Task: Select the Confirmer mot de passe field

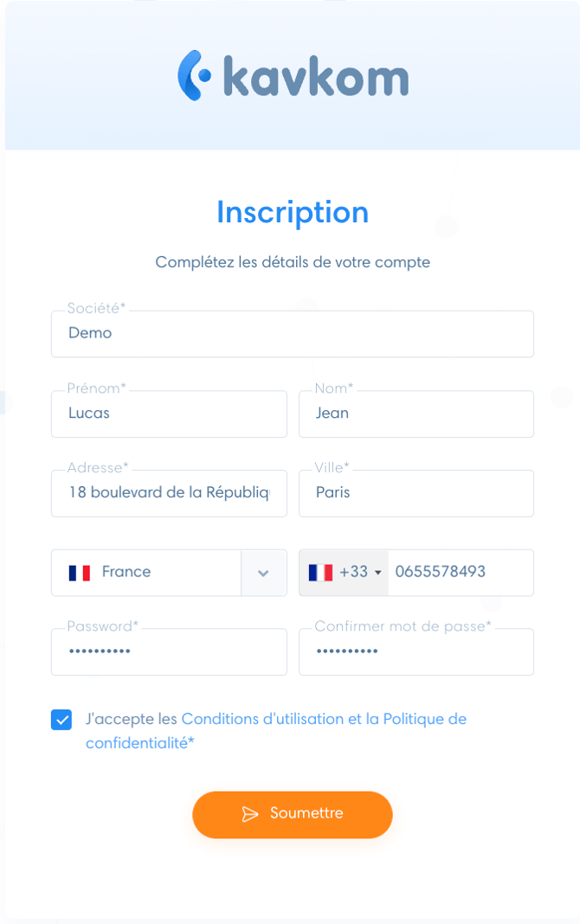Action: (x=416, y=651)
